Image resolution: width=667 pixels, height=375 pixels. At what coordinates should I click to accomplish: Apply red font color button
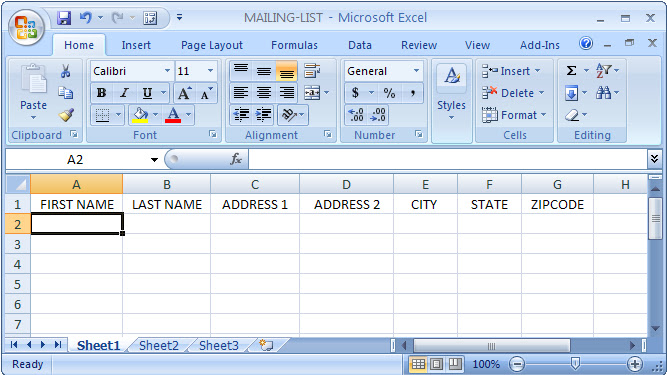(x=173, y=115)
